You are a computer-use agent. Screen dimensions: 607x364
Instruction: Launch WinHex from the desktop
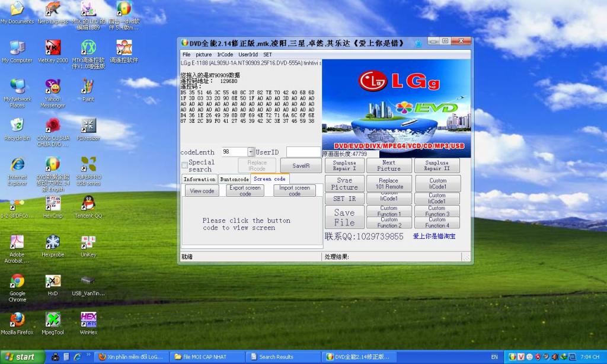pos(88,320)
